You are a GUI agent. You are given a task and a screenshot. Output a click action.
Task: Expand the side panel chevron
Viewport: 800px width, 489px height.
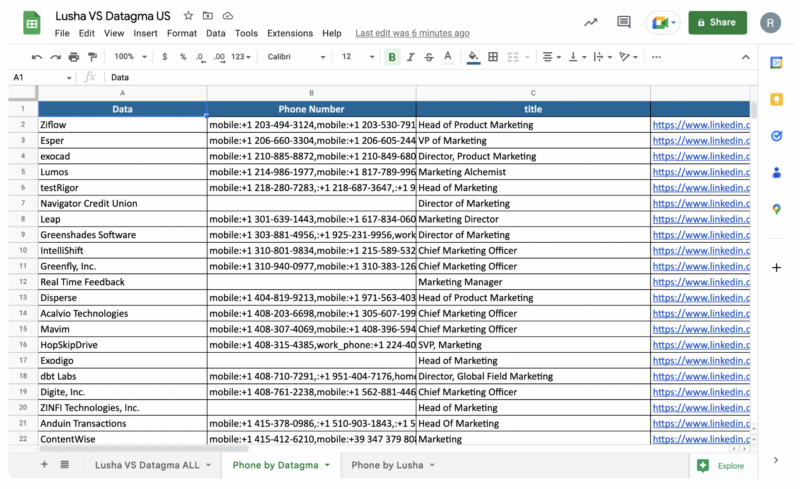coord(776,460)
